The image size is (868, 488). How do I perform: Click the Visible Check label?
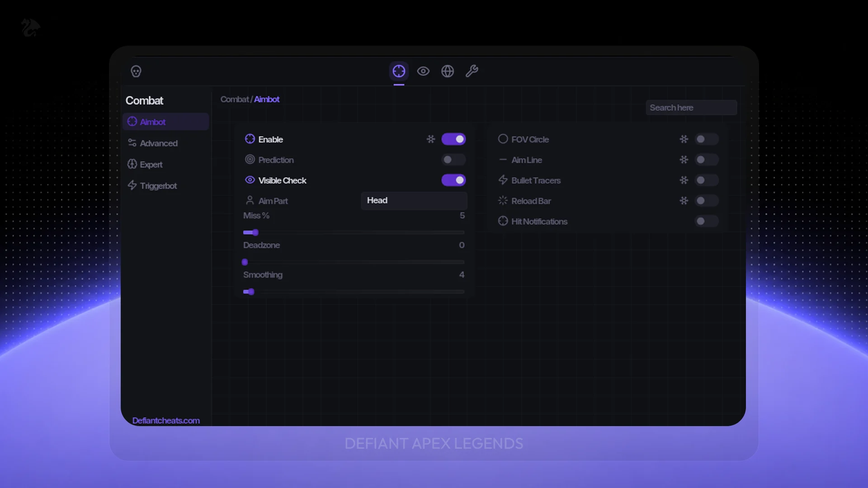[282, 180]
